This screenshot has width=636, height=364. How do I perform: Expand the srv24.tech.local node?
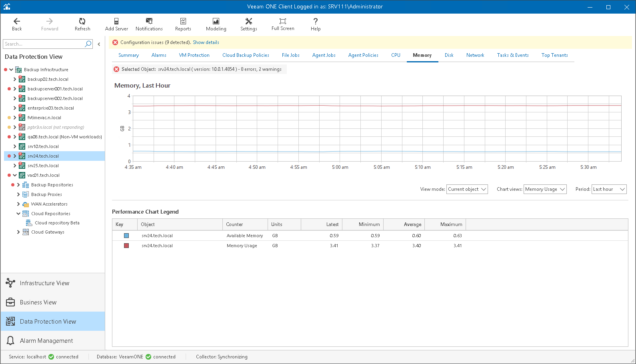tap(15, 156)
